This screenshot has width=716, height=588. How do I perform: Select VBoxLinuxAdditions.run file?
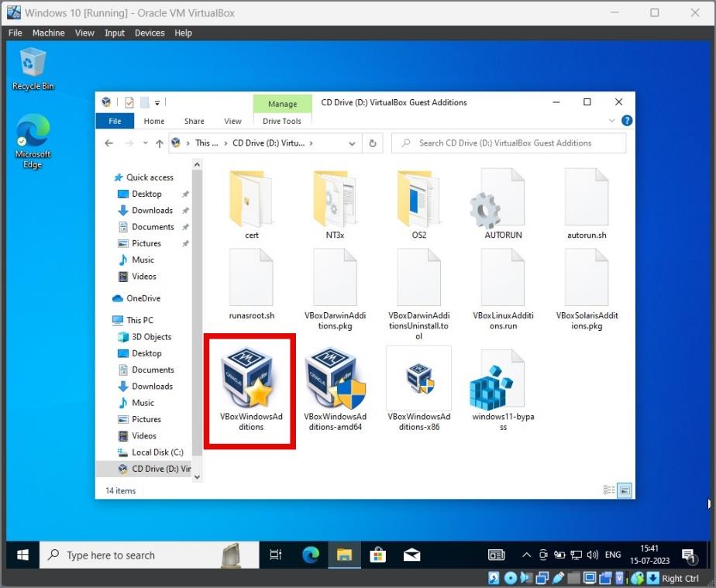click(x=503, y=277)
